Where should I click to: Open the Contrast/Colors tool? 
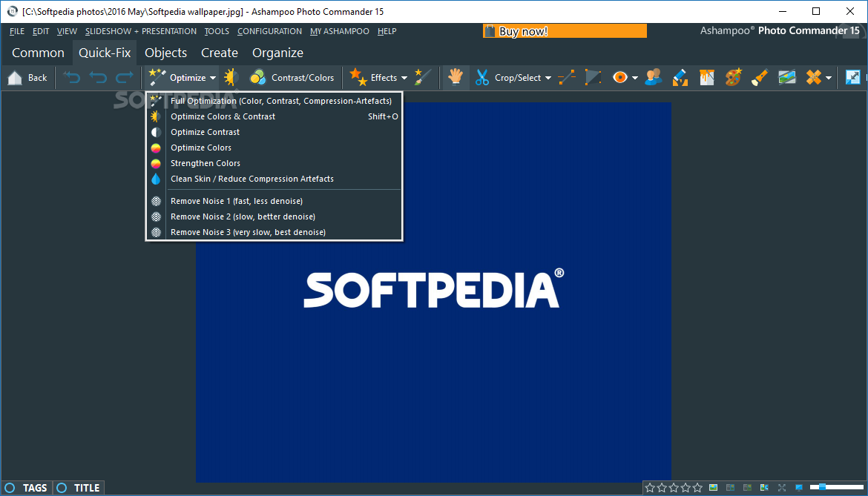292,77
